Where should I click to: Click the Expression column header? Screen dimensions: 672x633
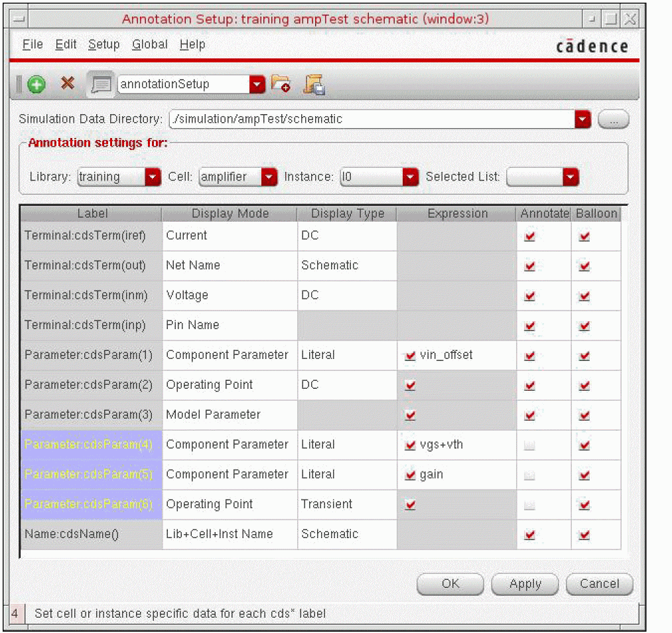(457, 214)
